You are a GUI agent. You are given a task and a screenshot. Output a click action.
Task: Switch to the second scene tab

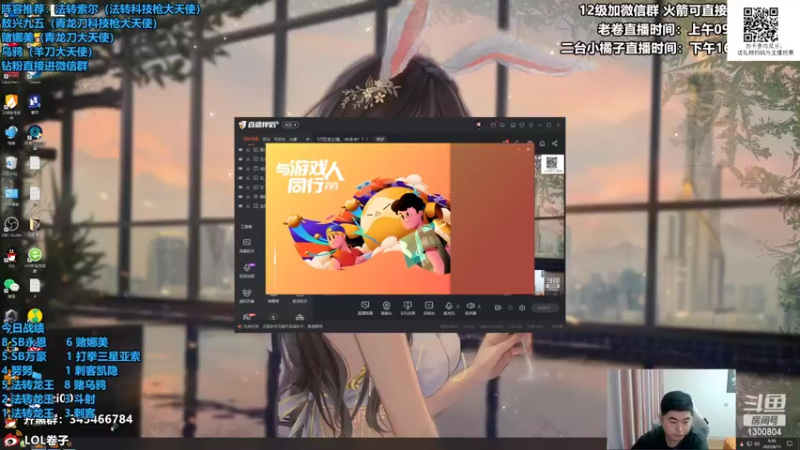click(x=266, y=139)
